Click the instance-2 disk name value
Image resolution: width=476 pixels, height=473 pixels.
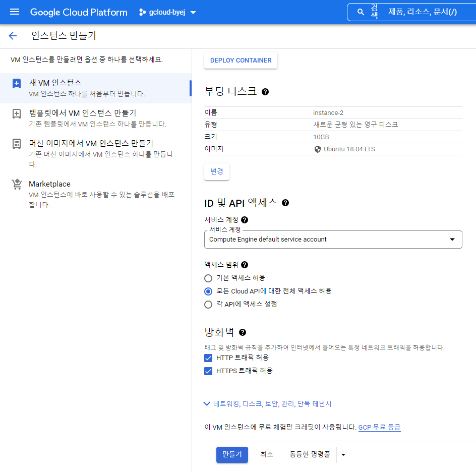point(328,113)
